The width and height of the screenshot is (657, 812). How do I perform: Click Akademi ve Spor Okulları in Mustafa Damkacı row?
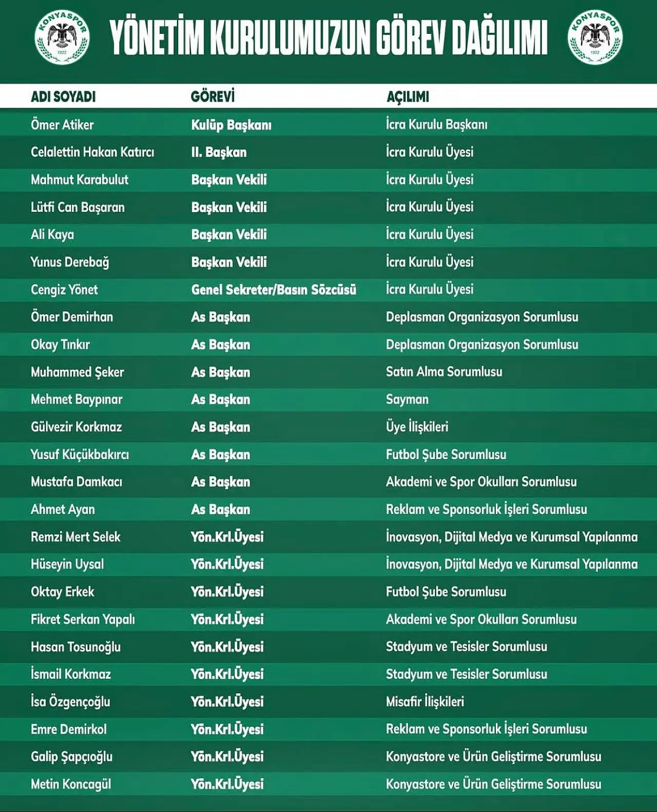tap(452, 482)
